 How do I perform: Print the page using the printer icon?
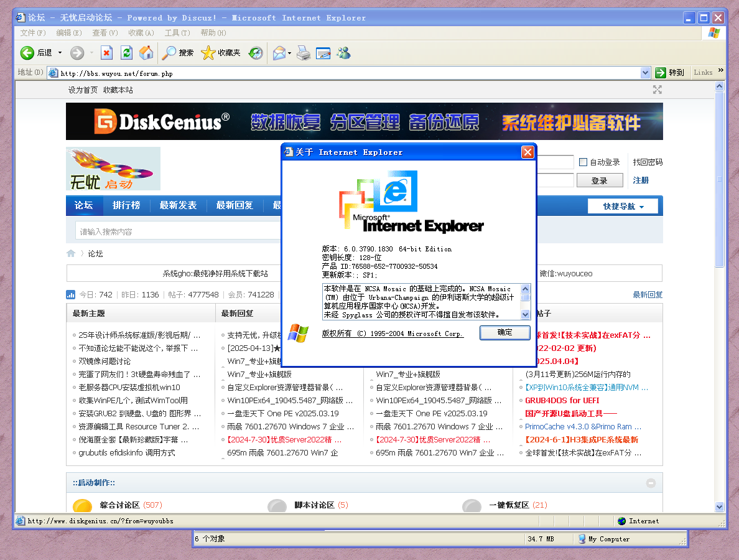tap(304, 53)
